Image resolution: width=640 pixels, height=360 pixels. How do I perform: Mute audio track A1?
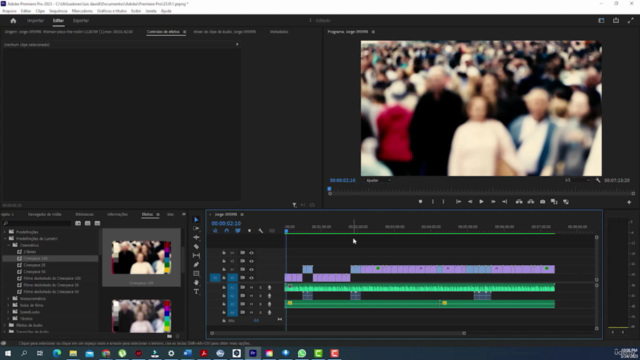point(251,288)
